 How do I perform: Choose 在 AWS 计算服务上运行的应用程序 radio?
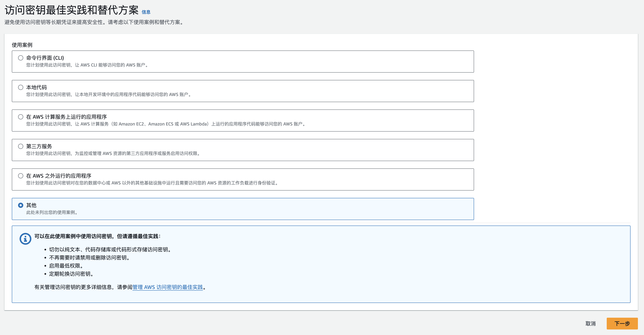[21, 117]
